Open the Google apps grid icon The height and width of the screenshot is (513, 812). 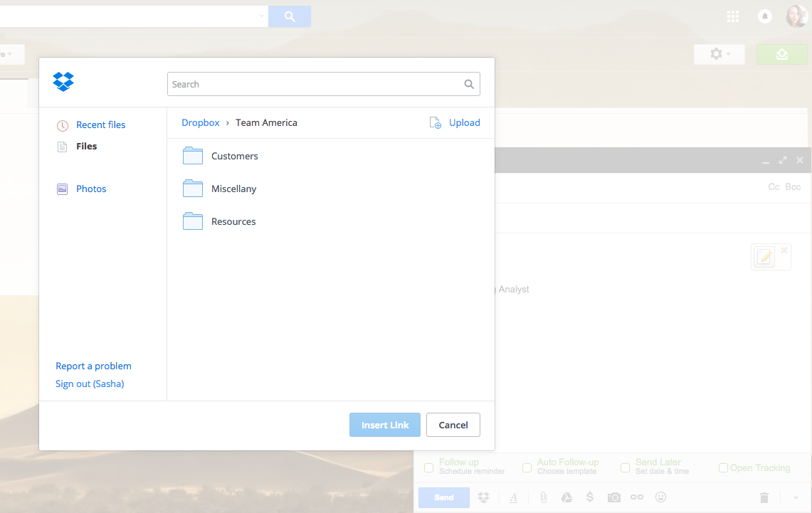click(x=733, y=16)
